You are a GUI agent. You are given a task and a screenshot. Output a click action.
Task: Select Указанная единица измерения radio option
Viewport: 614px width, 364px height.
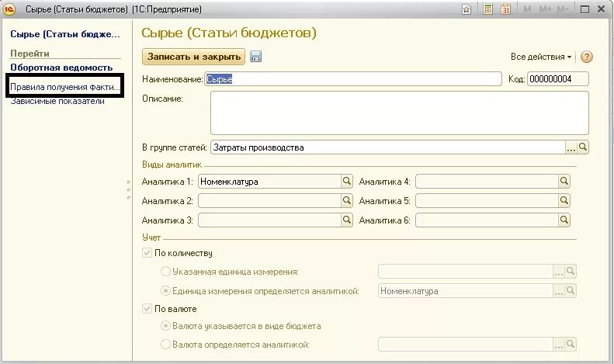pos(165,272)
